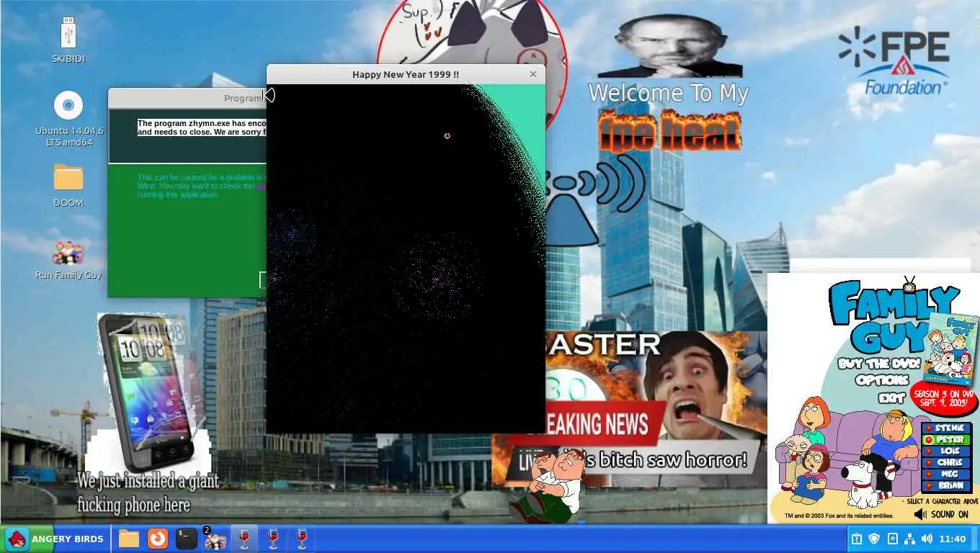Select BRIAN character option

point(947,485)
